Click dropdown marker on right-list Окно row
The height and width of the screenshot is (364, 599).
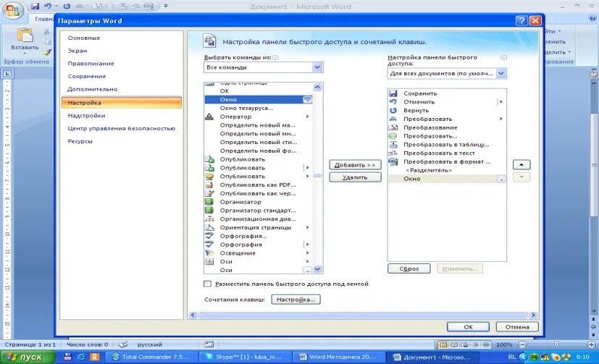pos(501,179)
